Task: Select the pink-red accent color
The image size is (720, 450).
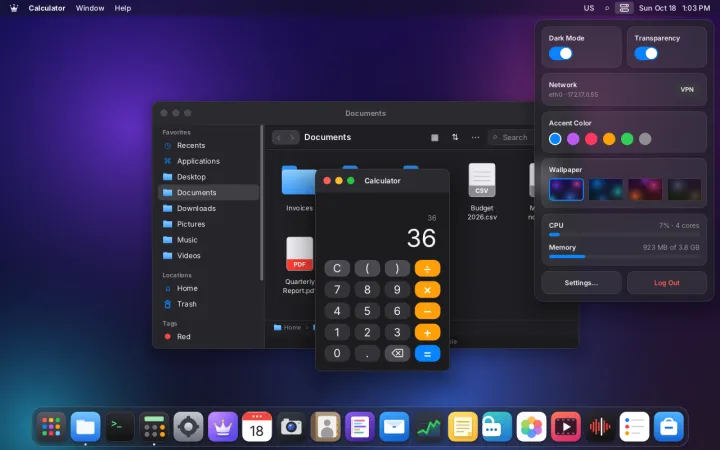Action: pyautogui.click(x=591, y=139)
